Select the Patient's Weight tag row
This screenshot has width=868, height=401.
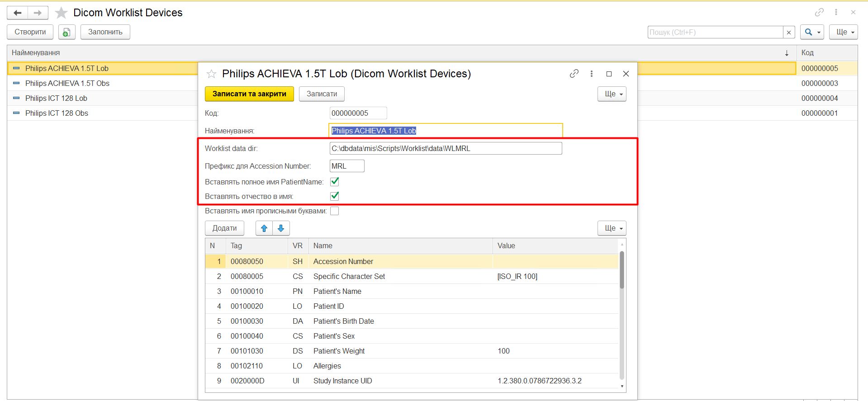(339, 351)
